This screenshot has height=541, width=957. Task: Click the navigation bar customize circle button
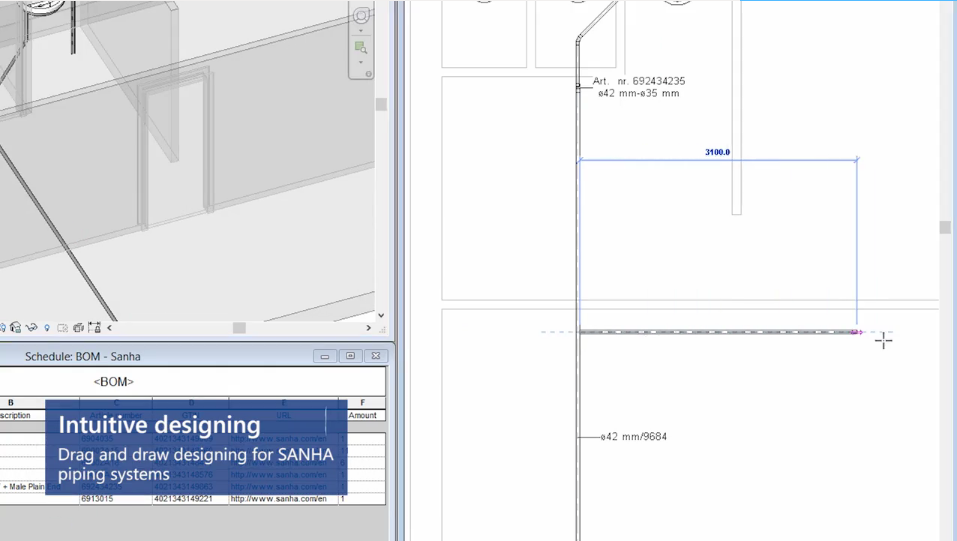click(x=368, y=74)
